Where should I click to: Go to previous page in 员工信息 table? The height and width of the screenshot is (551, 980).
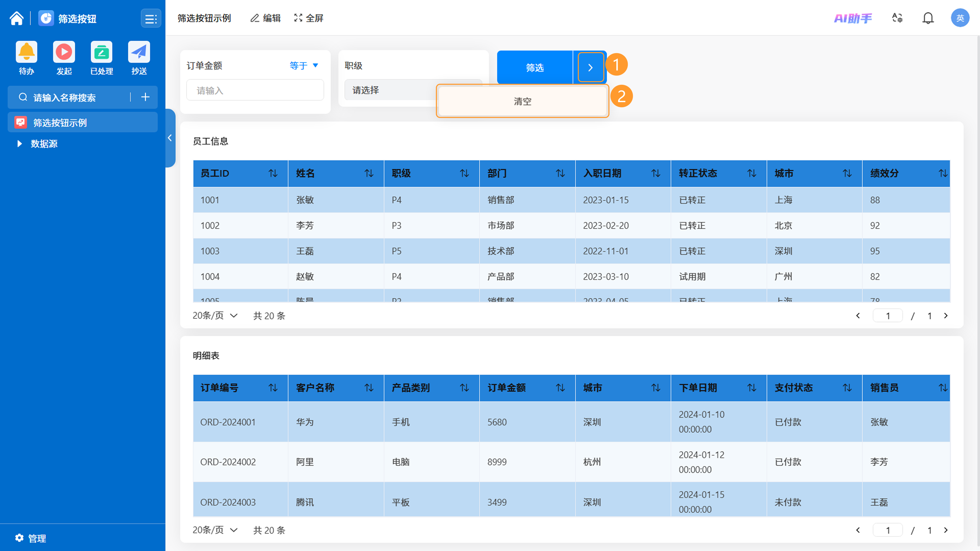pyautogui.click(x=858, y=315)
